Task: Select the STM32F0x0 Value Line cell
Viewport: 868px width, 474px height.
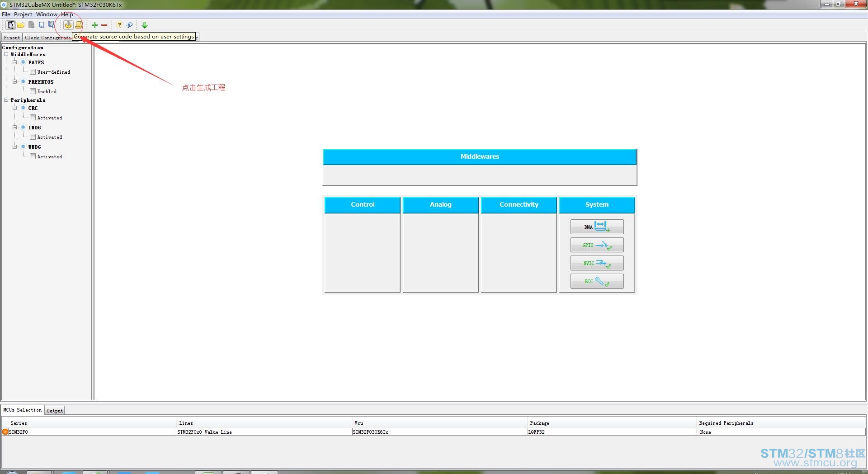Action: 264,432
